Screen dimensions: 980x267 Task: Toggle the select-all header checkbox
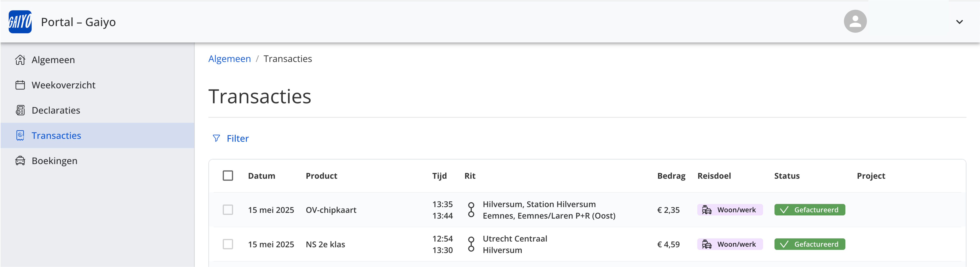(x=228, y=176)
